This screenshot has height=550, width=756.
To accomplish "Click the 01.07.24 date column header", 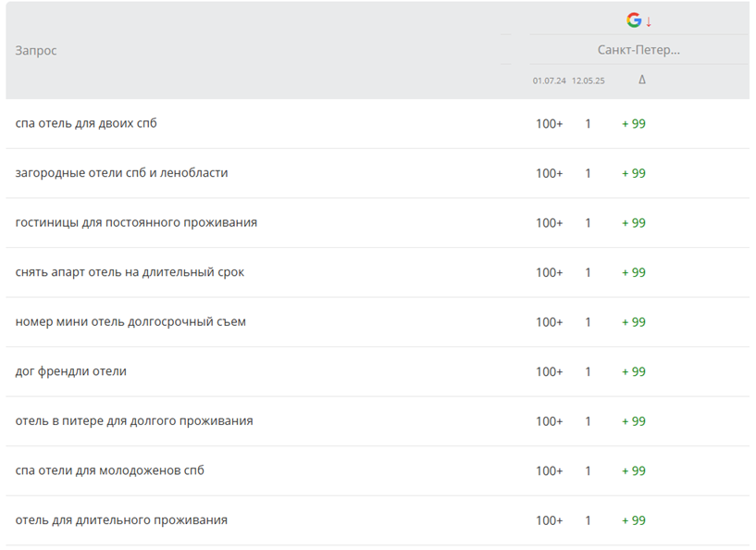I will tap(550, 81).
